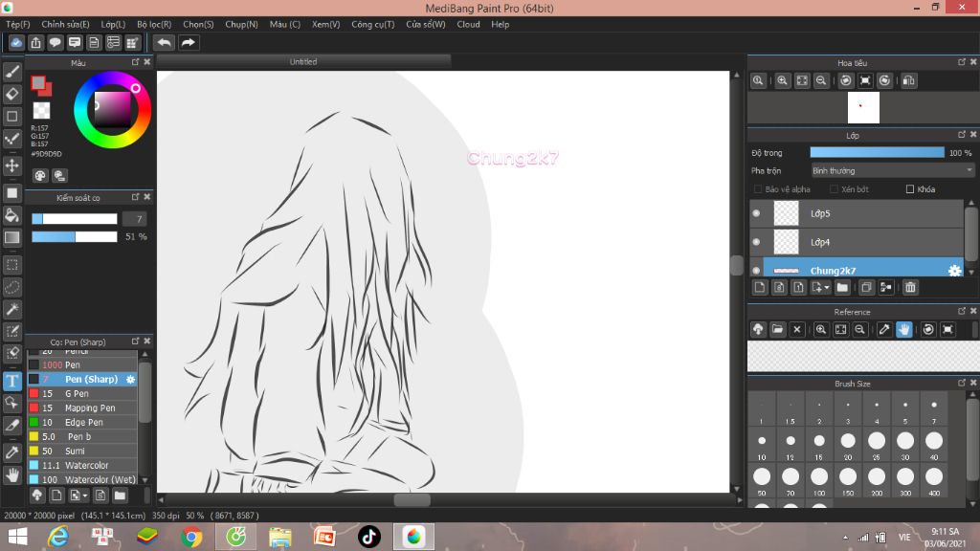Toggle visibility of Lớp5 layer

(x=756, y=213)
